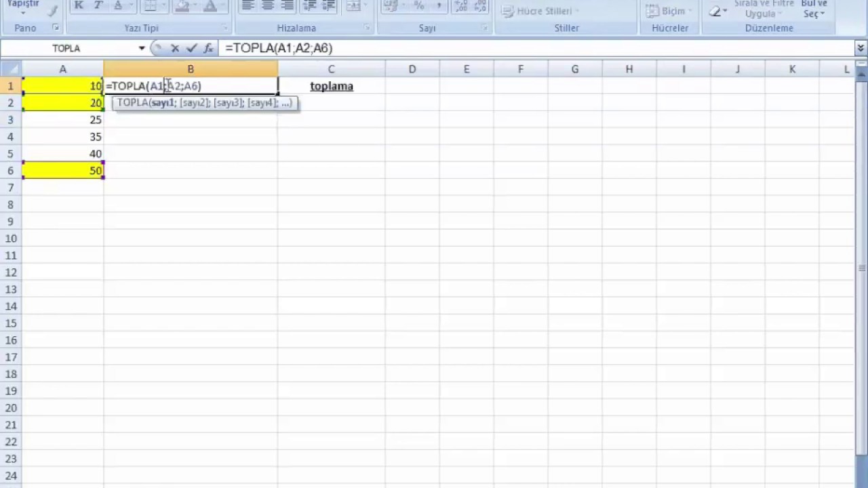Click TOPLA function name in tooltip
Image resolution: width=868 pixels, height=488 pixels.
point(132,103)
